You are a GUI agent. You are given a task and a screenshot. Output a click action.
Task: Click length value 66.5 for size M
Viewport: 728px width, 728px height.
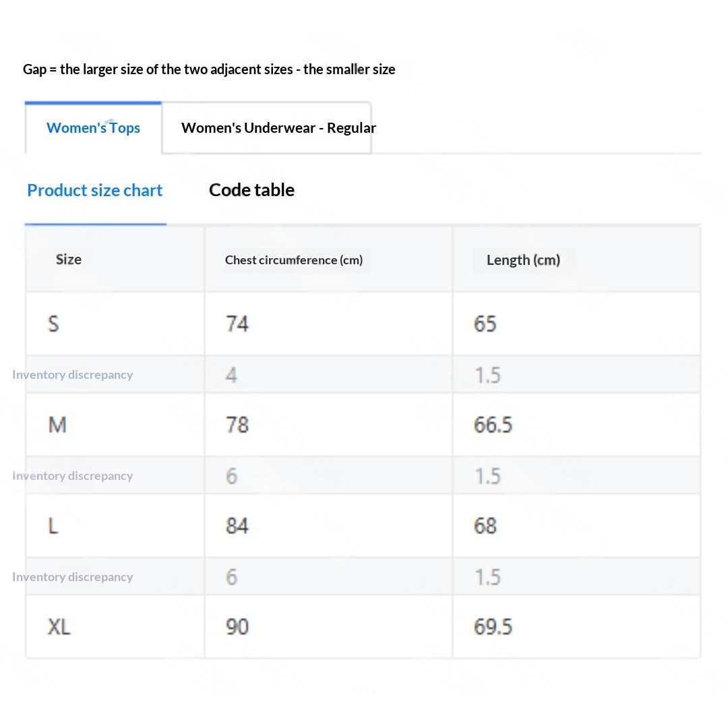(493, 425)
